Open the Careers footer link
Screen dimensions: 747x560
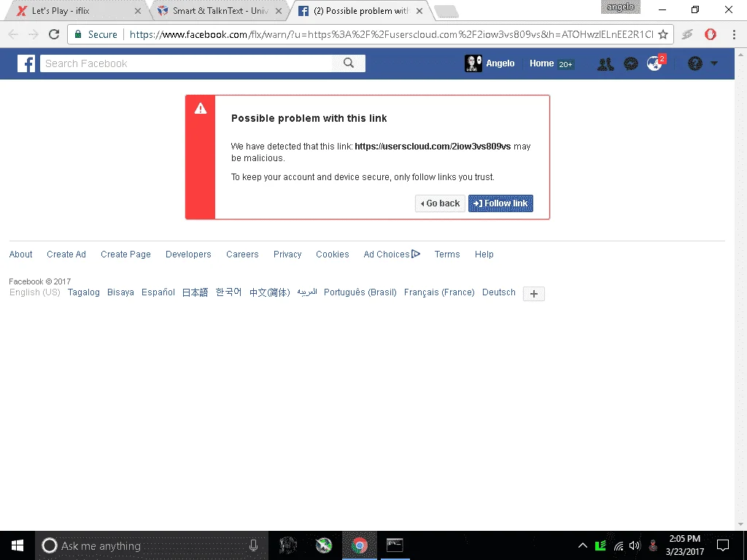tap(242, 254)
